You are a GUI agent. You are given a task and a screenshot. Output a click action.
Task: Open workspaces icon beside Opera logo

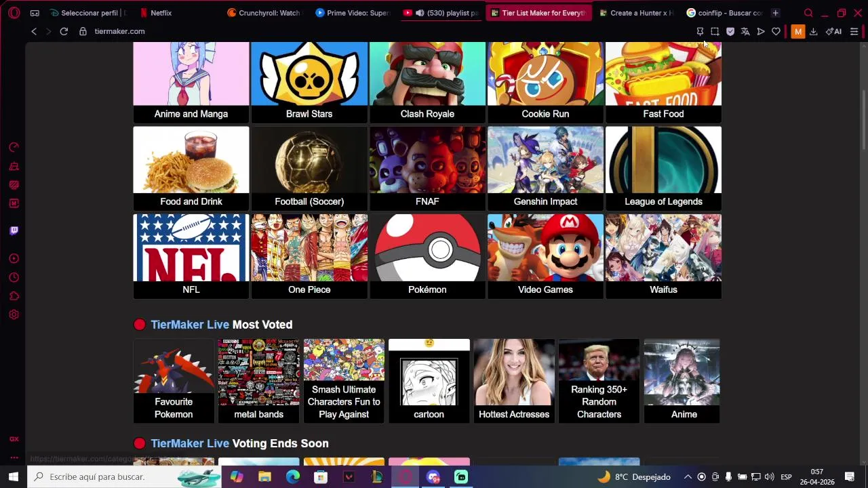(35, 13)
